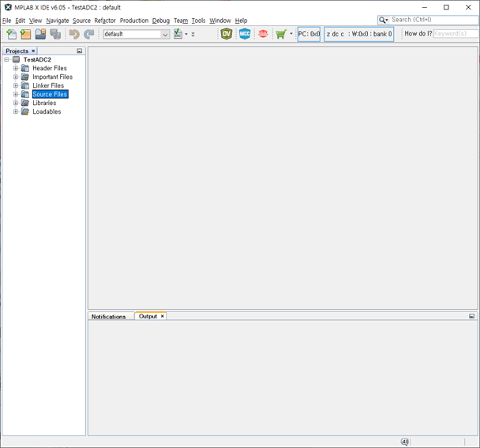Expand the hidden toolbar items chevron

pyautogui.click(x=193, y=34)
